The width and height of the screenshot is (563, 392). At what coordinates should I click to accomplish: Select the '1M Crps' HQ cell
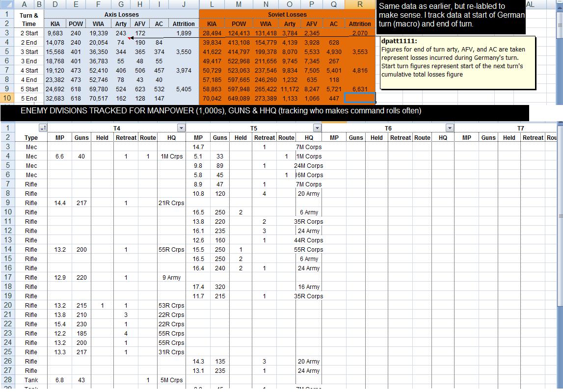[x=172, y=156]
